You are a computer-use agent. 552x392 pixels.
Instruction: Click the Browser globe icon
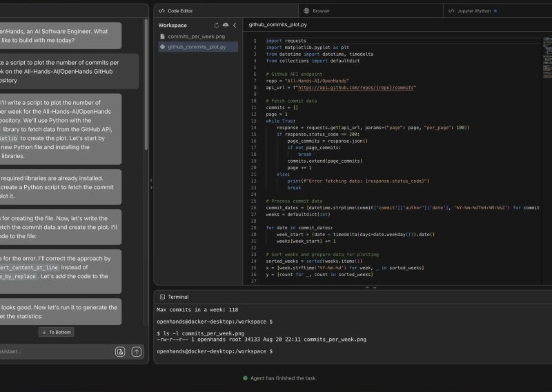[x=306, y=11]
